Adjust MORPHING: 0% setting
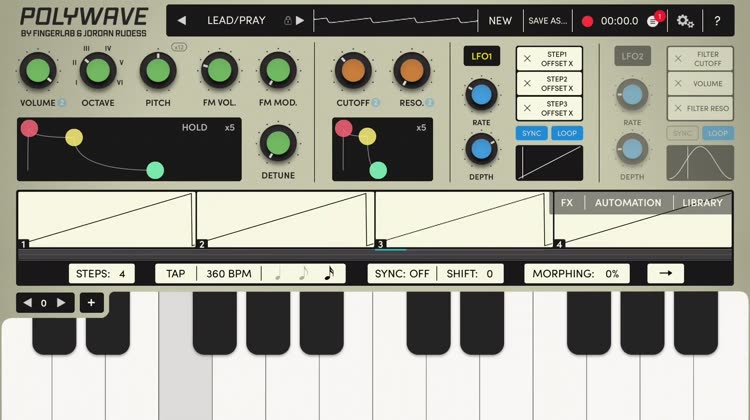 point(576,274)
